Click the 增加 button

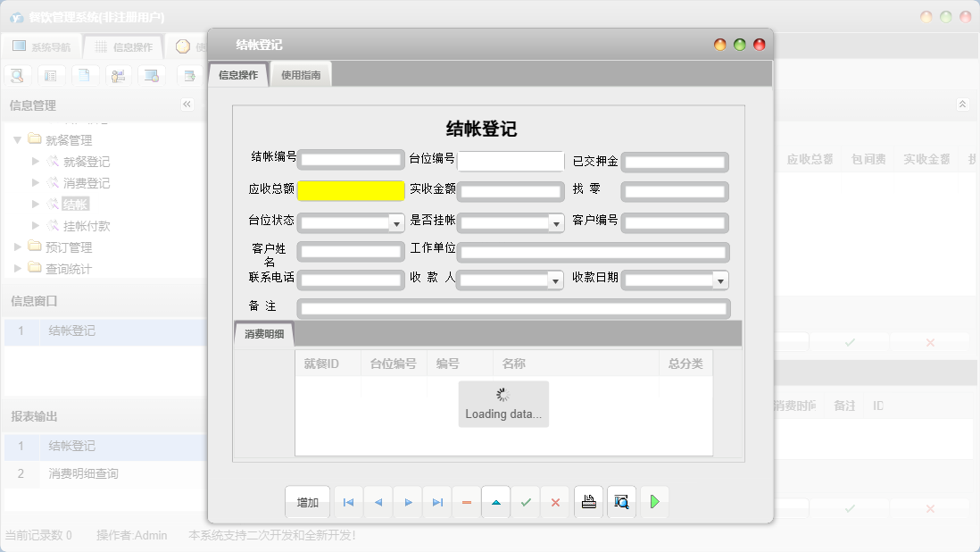point(307,502)
